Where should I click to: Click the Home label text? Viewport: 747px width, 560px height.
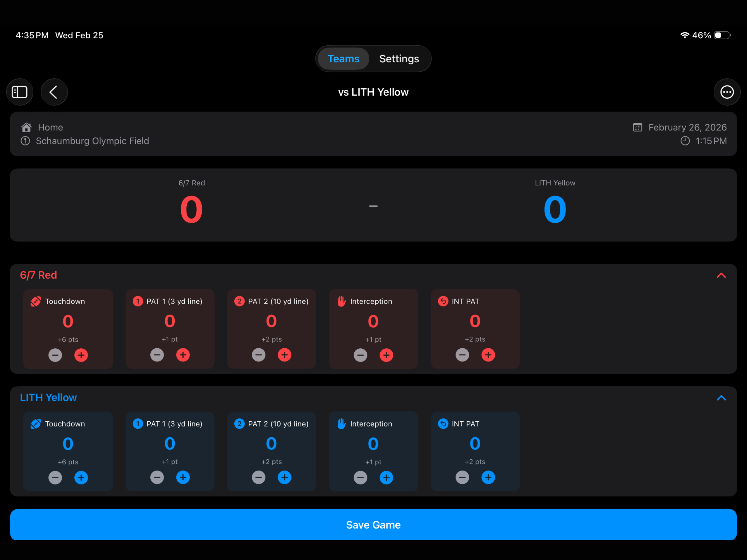50,127
